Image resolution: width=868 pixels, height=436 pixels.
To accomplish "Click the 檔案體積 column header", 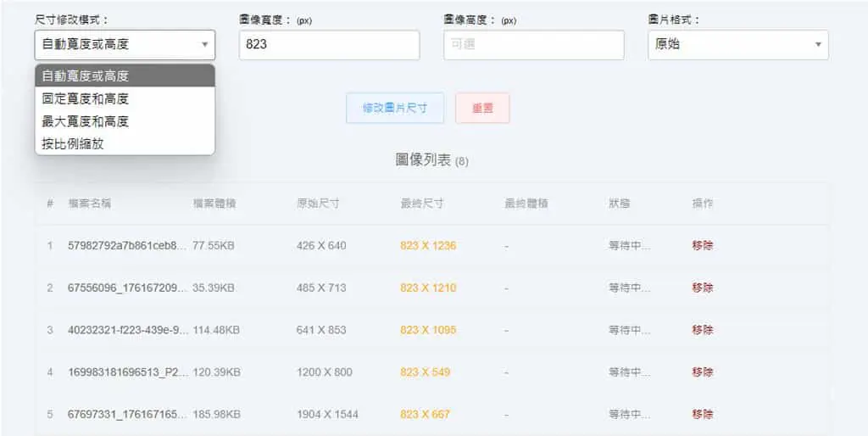I will [x=214, y=204].
